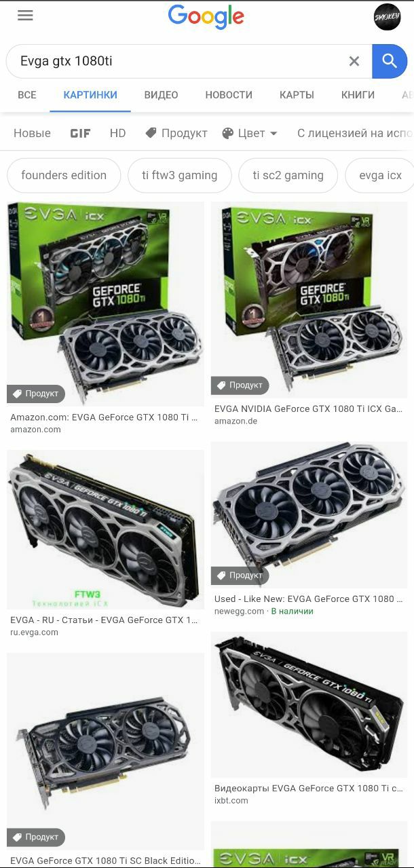Toggle the GIF filter
This screenshot has height=868, width=414.
point(80,133)
